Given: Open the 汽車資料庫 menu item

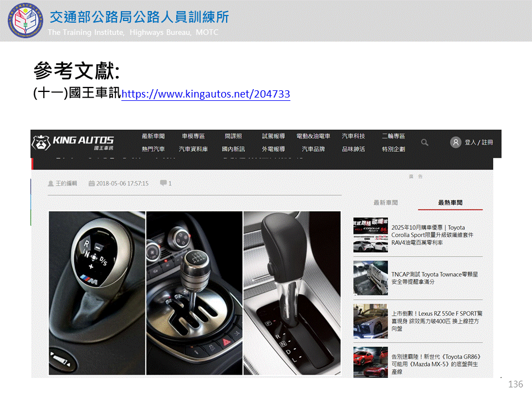Looking at the screenshot, I should point(193,149).
